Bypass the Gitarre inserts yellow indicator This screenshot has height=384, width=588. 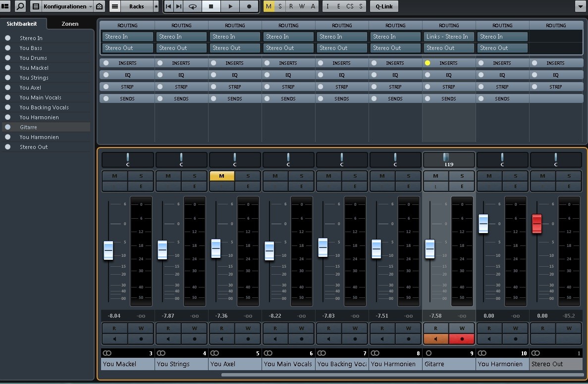tap(428, 63)
